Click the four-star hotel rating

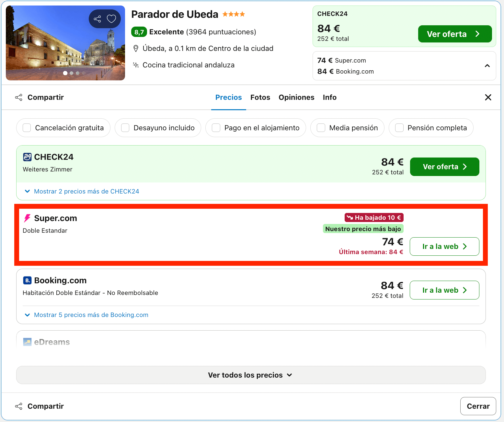pyautogui.click(x=234, y=14)
